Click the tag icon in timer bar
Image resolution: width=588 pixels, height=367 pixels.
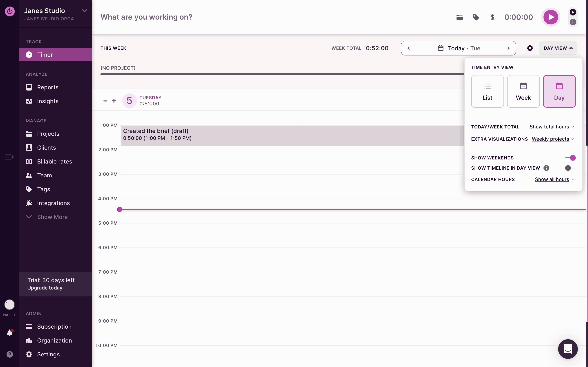coord(476,17)
